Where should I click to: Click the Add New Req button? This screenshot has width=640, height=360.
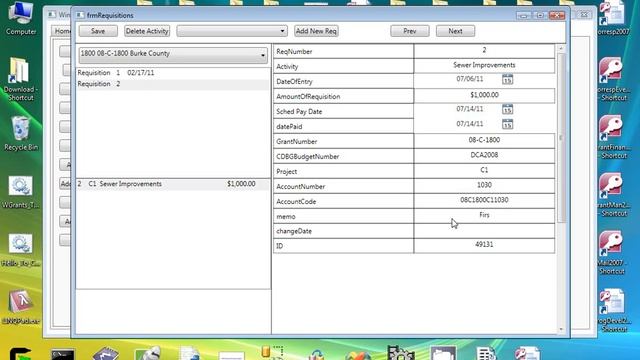[316, 31]
